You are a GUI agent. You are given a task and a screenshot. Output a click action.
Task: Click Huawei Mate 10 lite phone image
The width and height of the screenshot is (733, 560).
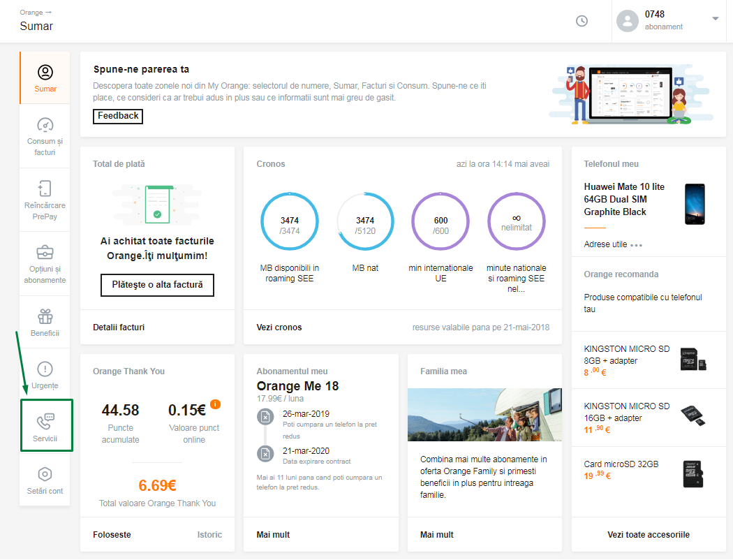pyautogui.click(x=695, y=205)
